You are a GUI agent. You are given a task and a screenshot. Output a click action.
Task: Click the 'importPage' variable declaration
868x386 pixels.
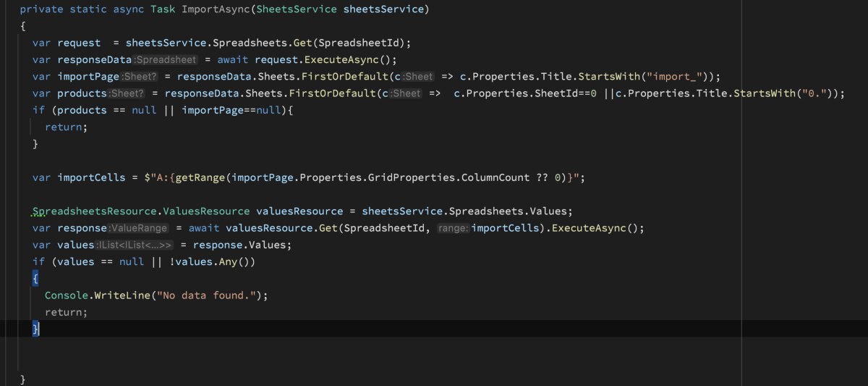click(x=88, y=76)
